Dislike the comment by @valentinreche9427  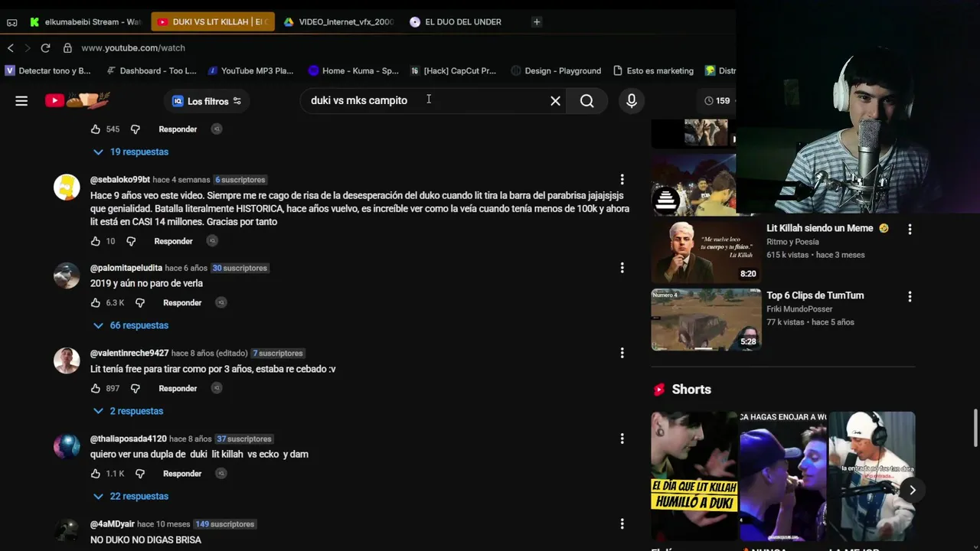pyautogui.click(x=136, y=389)
